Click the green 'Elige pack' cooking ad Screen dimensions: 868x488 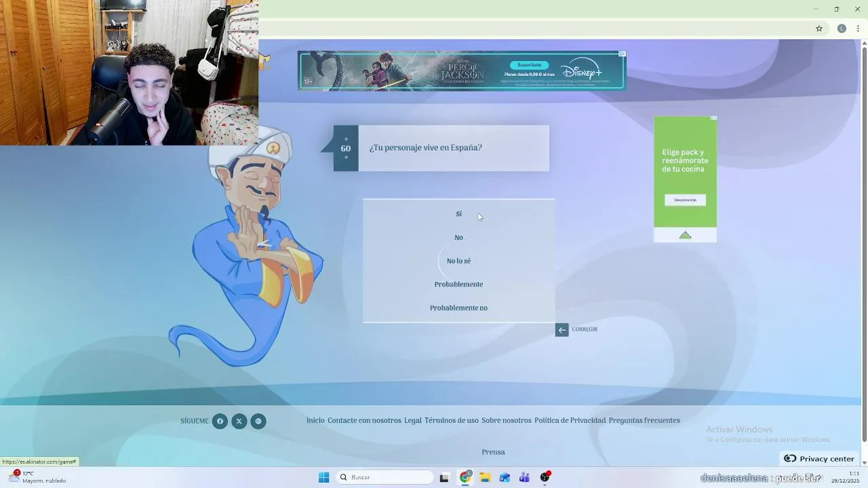[685, 179]
